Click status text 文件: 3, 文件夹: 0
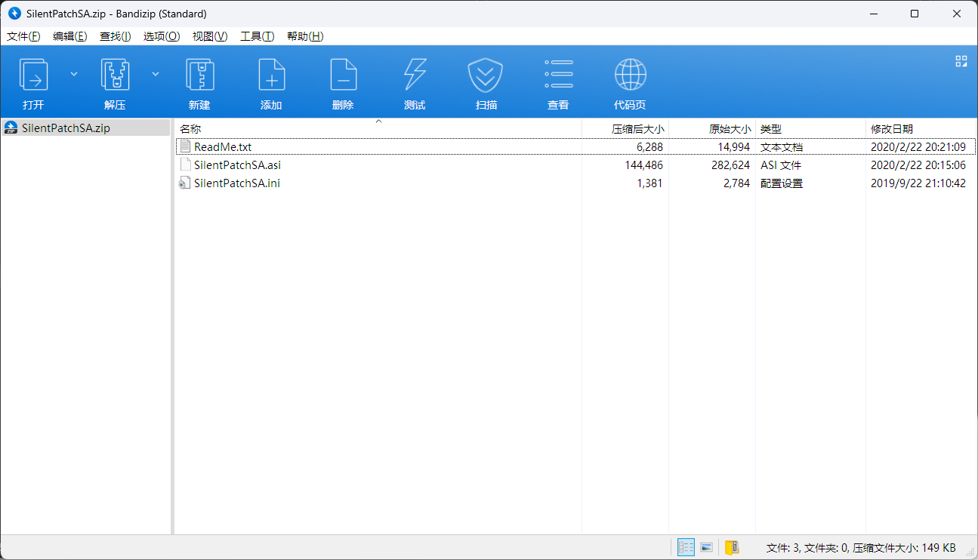 tap(808, 547)
